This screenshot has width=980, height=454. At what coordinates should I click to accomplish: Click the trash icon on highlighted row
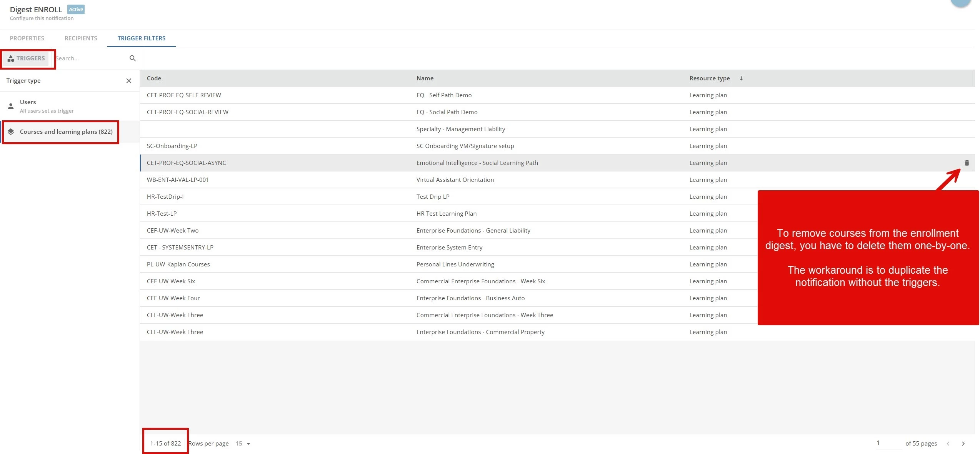click(967, 163)
